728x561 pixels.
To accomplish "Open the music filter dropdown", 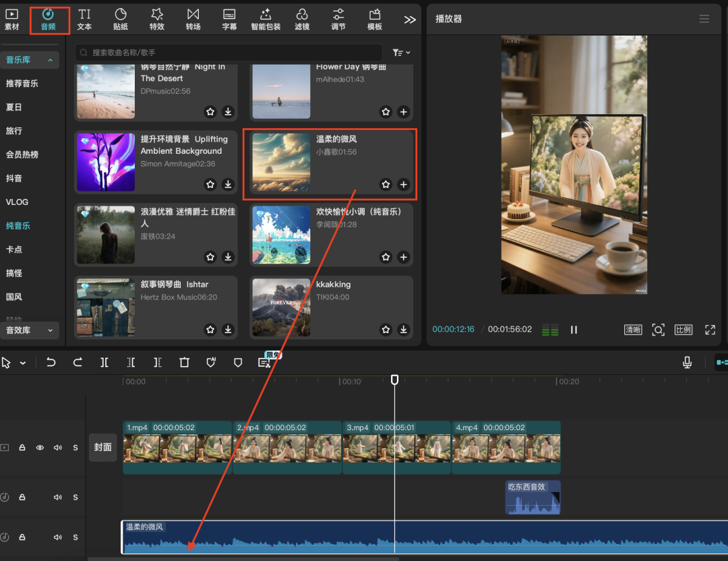I will (x=401, y=53).
